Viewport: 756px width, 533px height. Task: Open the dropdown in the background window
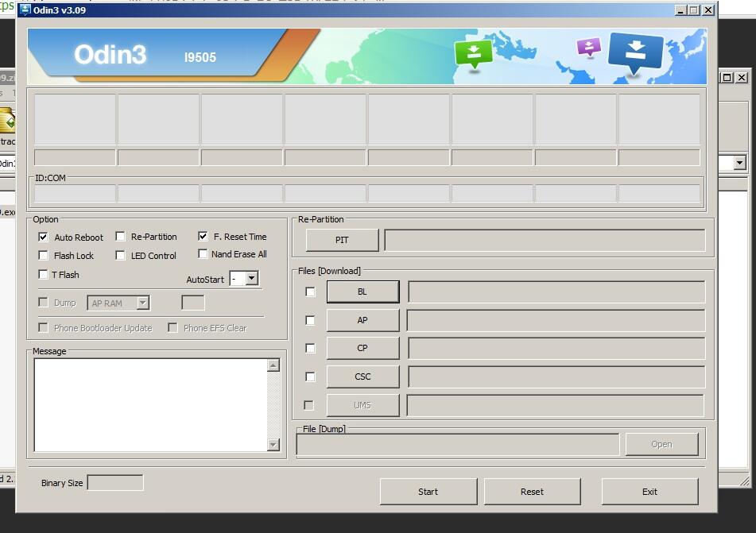740,163
